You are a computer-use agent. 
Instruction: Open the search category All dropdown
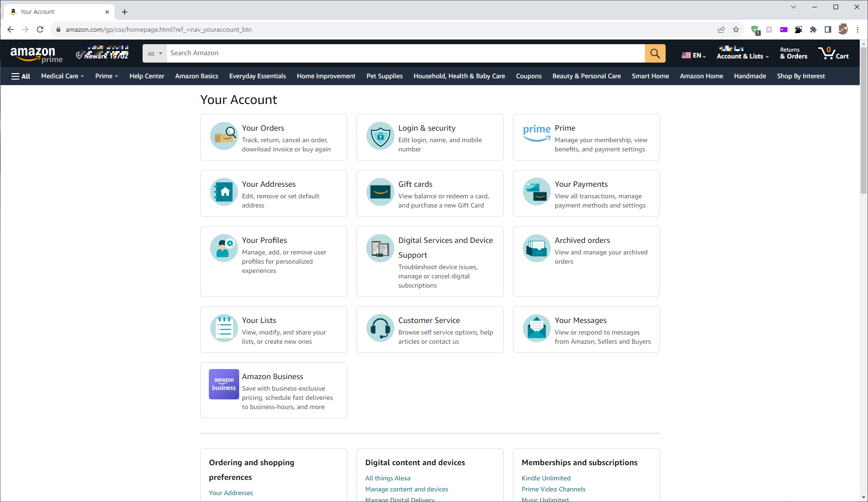click(155, 53)
